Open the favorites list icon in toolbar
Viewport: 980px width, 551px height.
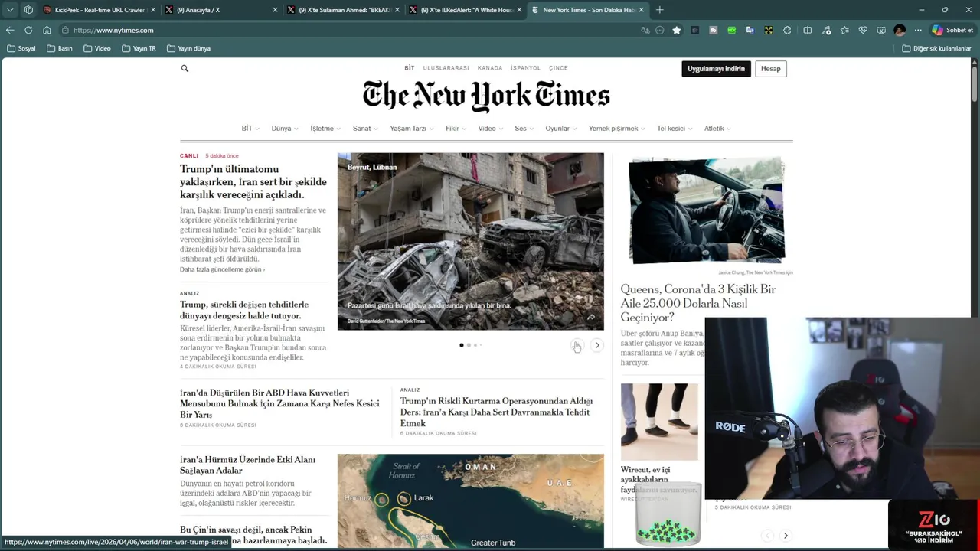click(x=844, y=30)
